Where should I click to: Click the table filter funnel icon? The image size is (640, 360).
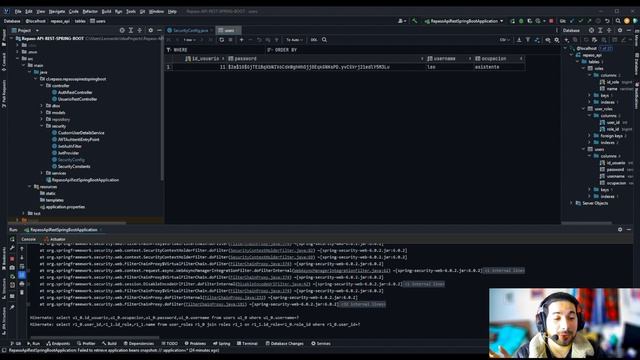tap(528, 40)
